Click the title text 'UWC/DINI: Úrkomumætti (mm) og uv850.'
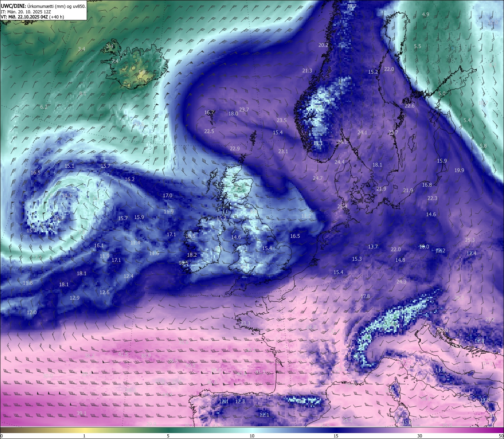The height and width of the screenshot is (439, 504). pos(43,6)
